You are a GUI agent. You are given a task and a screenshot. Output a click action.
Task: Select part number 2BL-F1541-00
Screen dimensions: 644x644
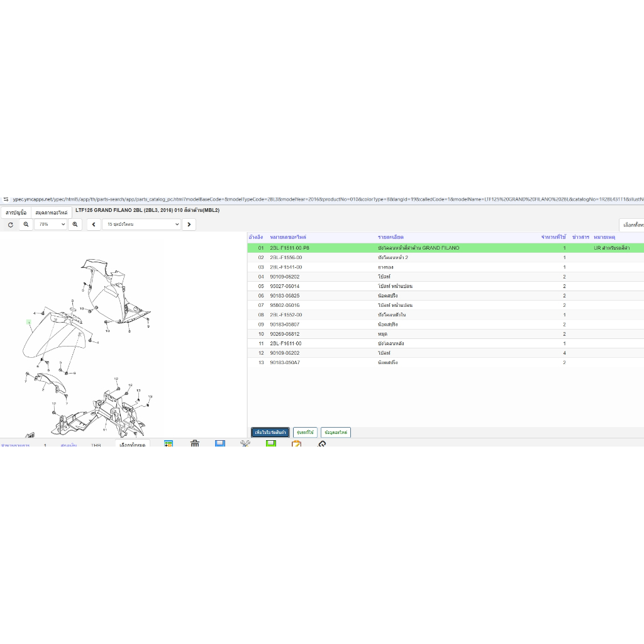[x=286, y=267]
